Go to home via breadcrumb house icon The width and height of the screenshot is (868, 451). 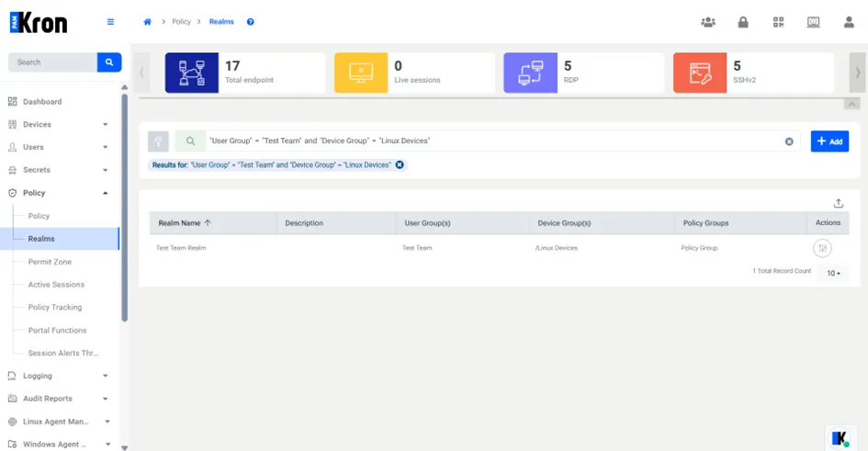coord(147,22)
